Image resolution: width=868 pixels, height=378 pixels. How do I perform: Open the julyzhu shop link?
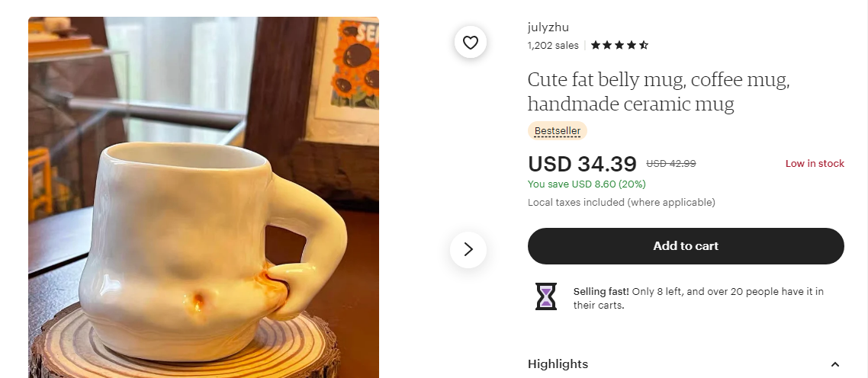click(x=548, y=27)
